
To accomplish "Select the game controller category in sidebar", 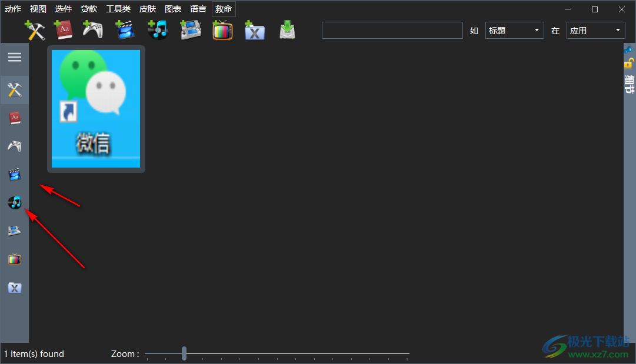I will (x=15, y=146).
